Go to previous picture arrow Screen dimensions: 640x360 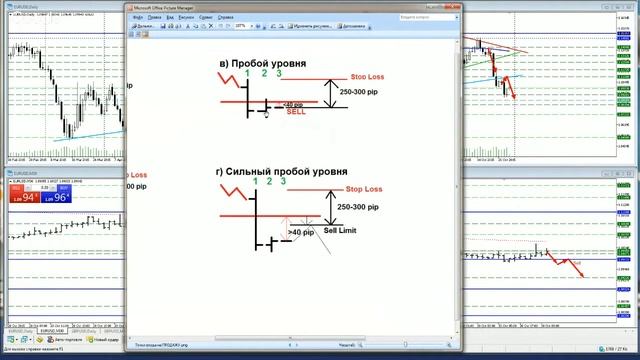(290, 345)
